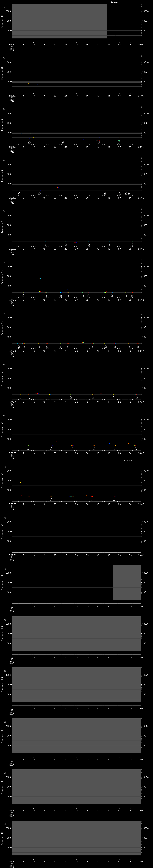Select the gray no-data block in panel 12
153x868 pixels.
pos(127,583)
